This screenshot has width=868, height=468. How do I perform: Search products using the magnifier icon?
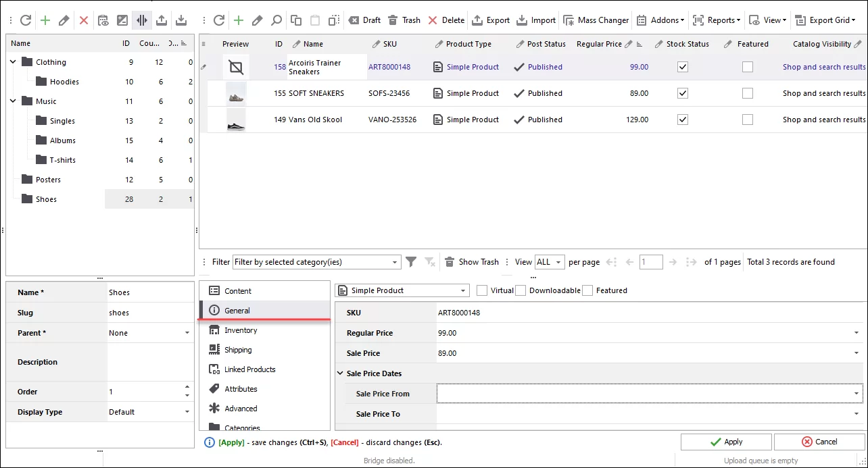click(276, 20)
